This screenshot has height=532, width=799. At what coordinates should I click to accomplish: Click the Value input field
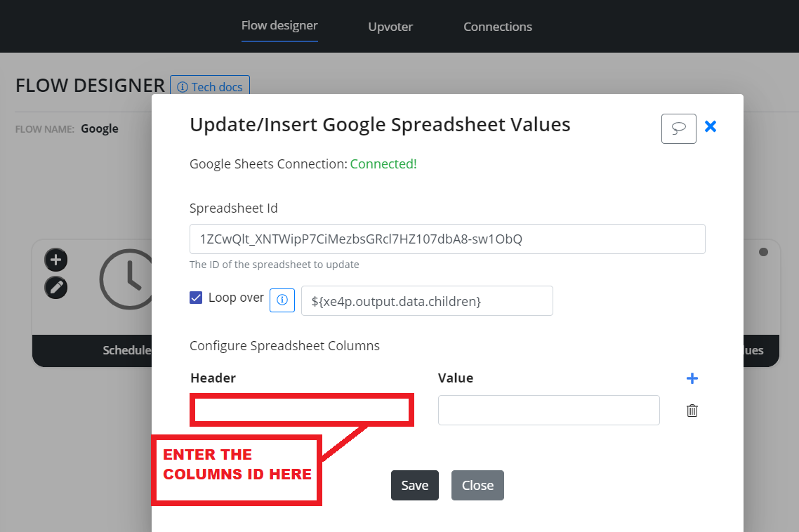click(x=548, y=410)
